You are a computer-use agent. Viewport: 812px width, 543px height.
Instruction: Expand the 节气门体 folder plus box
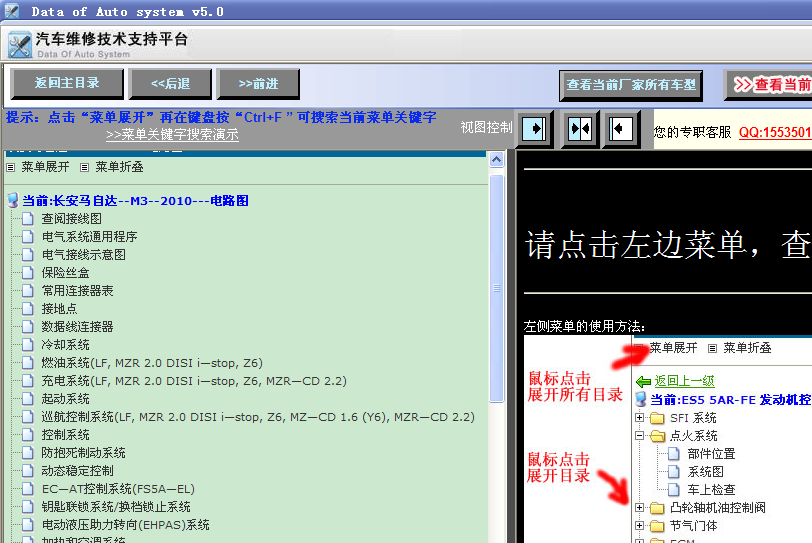(640, 525)
